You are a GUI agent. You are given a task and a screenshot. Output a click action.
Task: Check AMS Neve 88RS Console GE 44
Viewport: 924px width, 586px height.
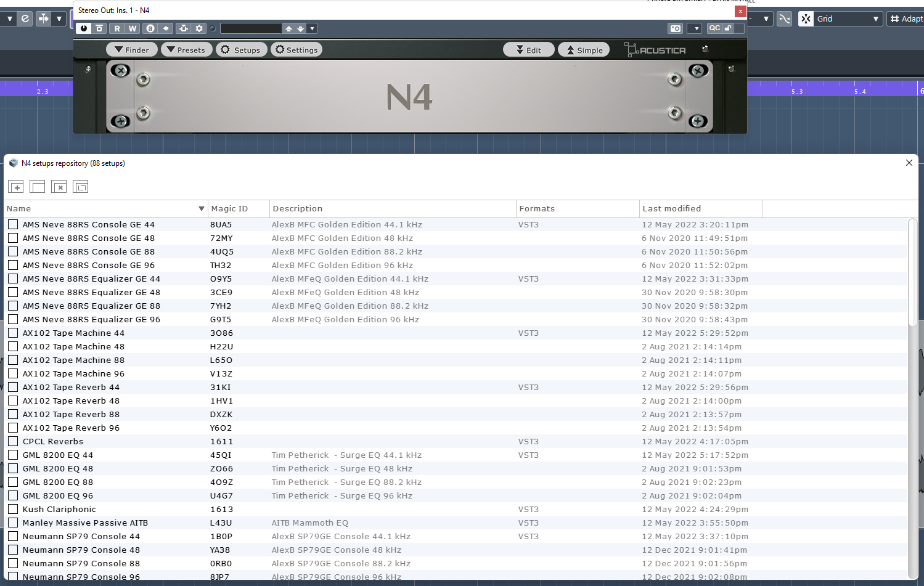coord(13,224)
